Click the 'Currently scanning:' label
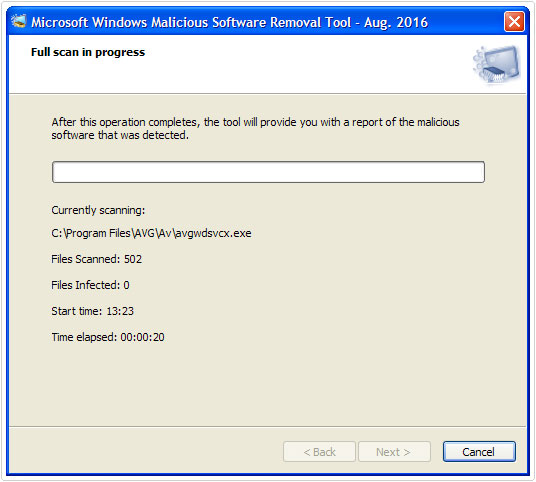Image resolution: width=536 pixels, height=482 pixels. coord(98,210)
